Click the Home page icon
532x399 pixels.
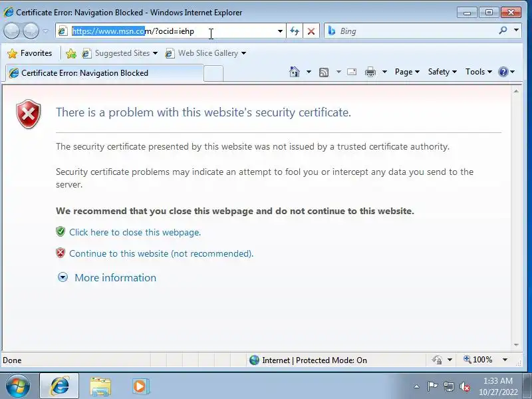[295, 72]
